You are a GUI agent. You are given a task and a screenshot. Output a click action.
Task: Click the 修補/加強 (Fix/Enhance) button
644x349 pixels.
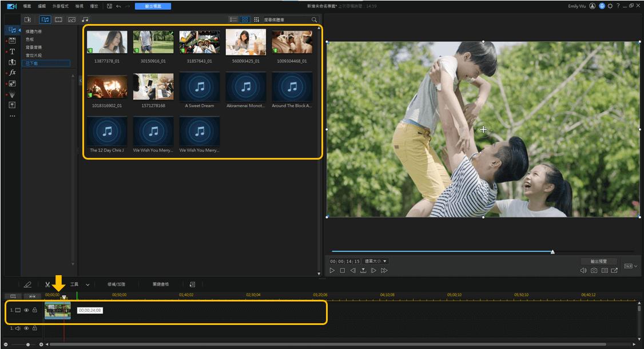[x=116, y=284]
